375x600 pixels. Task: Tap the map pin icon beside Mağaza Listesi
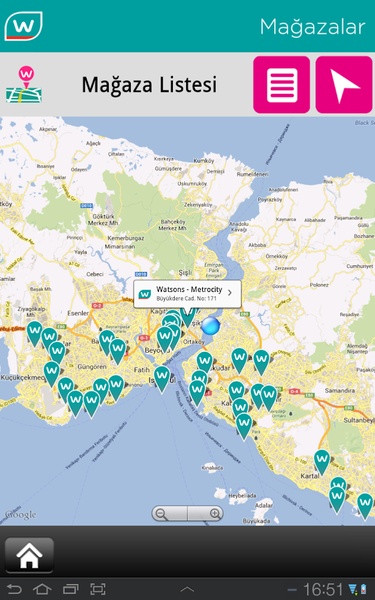24,85
